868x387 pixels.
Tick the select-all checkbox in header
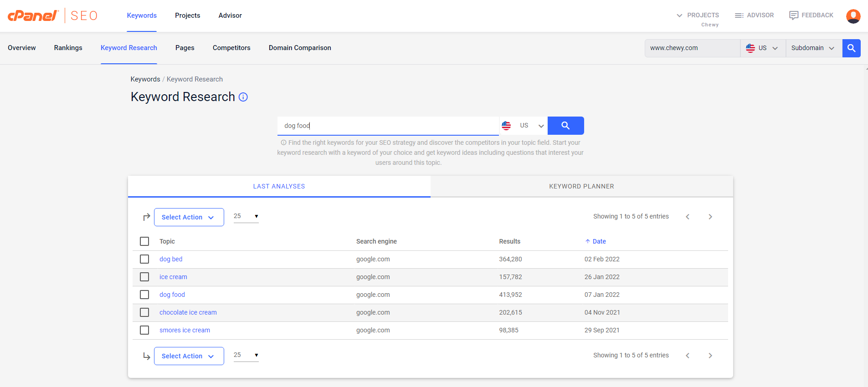pyautogui.click(x=144, y=241)
